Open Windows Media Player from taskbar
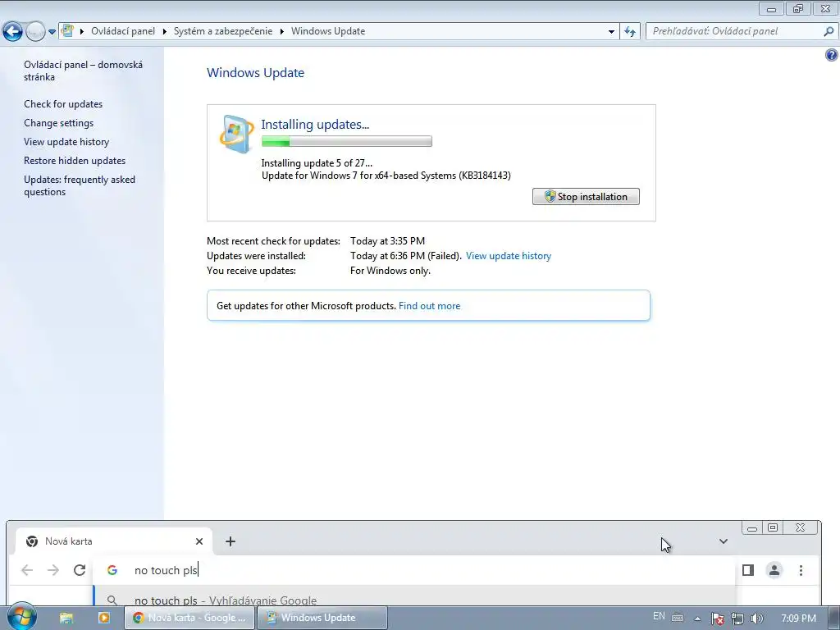Viewport: 840px width, 630px height. click(104, 618)
